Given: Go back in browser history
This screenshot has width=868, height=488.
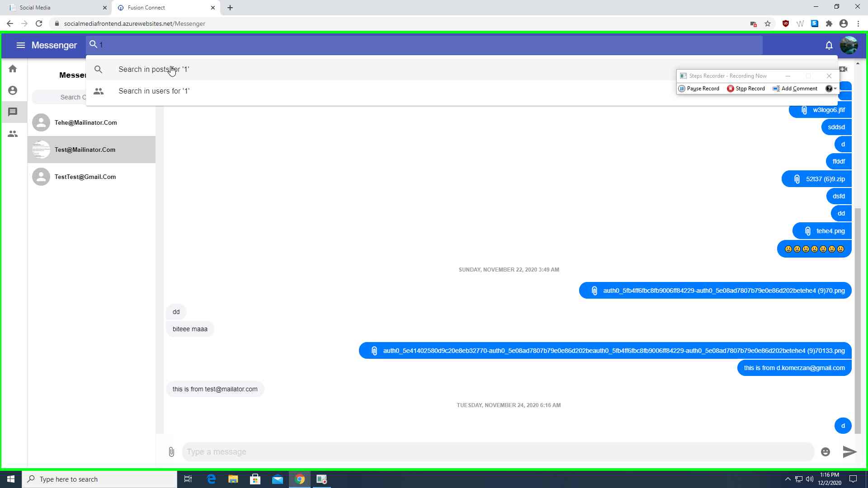Looking at the screenshot, I should [10, 23].
